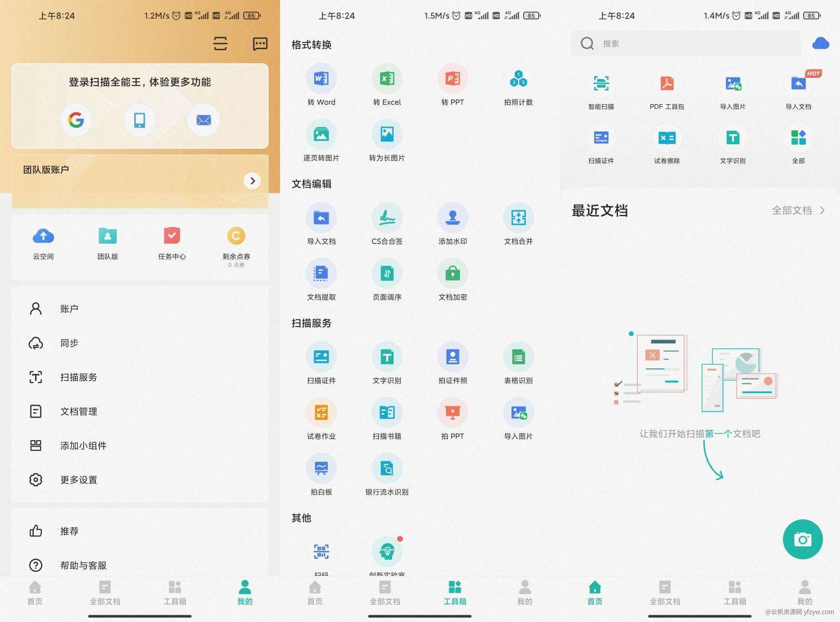The height and width of the screenshot is (622, 840).
Task: Select the 转 PPT conversion tool
Action: pyautogui.click(x=453, y=85)
